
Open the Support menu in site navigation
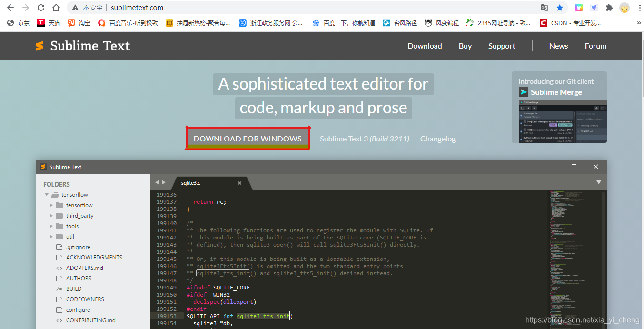[502, 46]
